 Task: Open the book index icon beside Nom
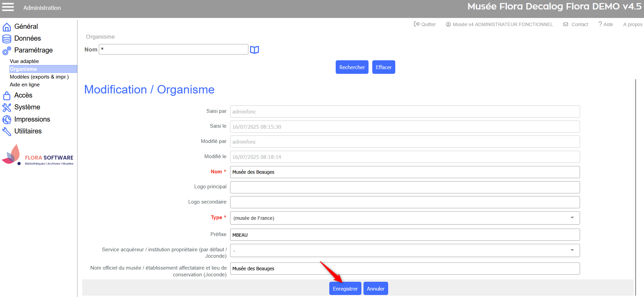pyautogui.click(x=254, y=50)
